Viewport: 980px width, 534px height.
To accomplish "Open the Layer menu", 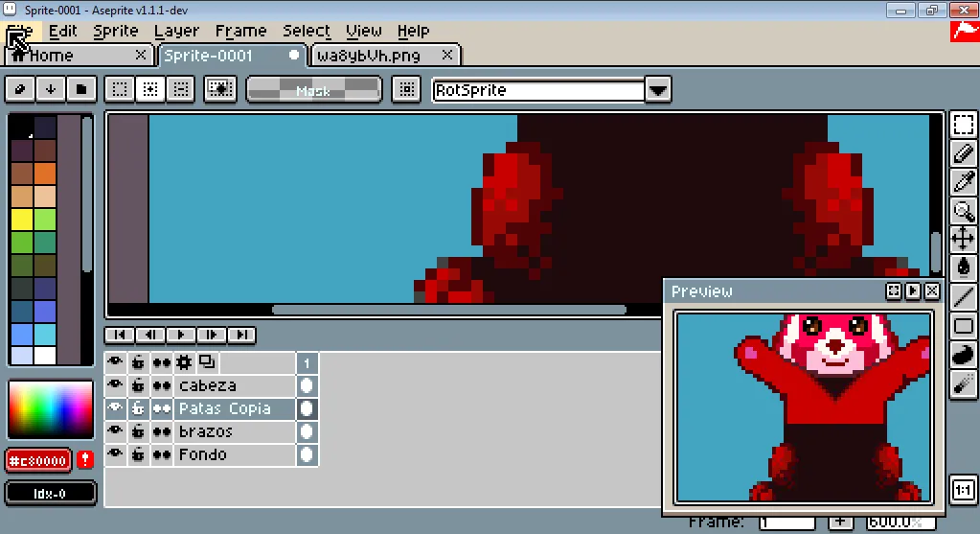I will pos(176,31).
